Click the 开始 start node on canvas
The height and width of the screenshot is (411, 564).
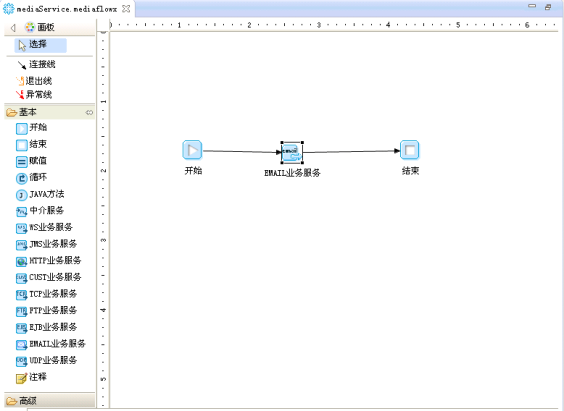click(x=192, y=150)
